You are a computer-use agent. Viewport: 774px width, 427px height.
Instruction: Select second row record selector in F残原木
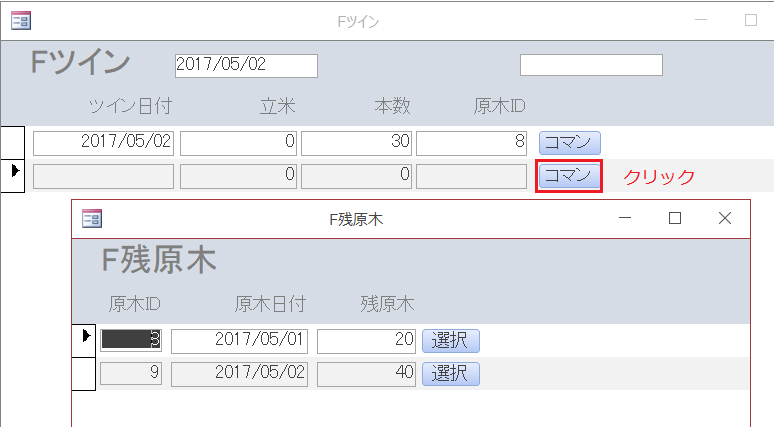[x=85, y=375]
